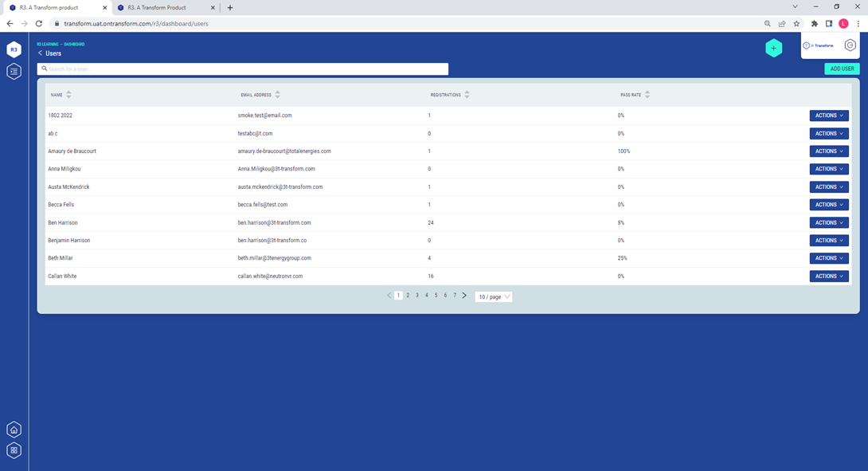Open Actions menu for Callan White
Viewport: 868px width, 471px height.
[x=829, y=276]
